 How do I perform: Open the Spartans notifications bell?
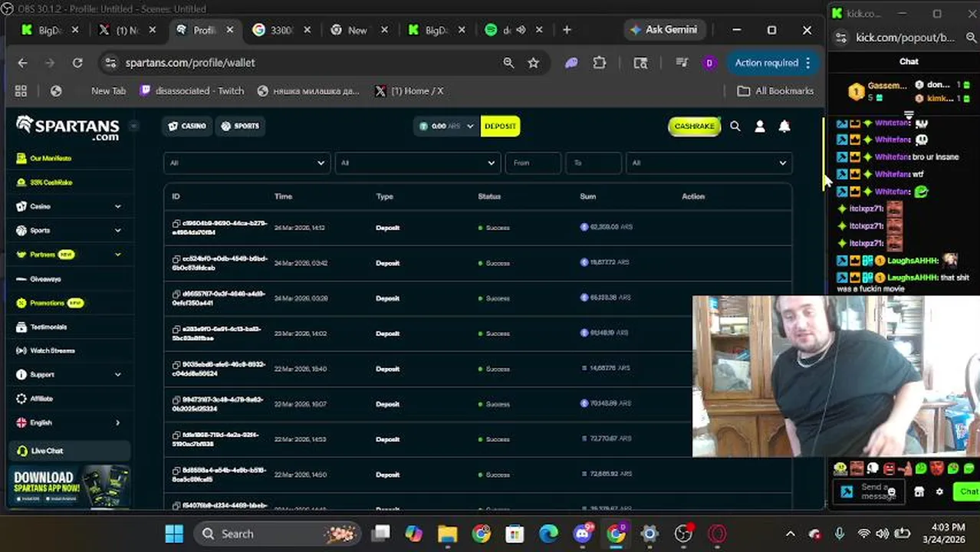click(784, 127)
